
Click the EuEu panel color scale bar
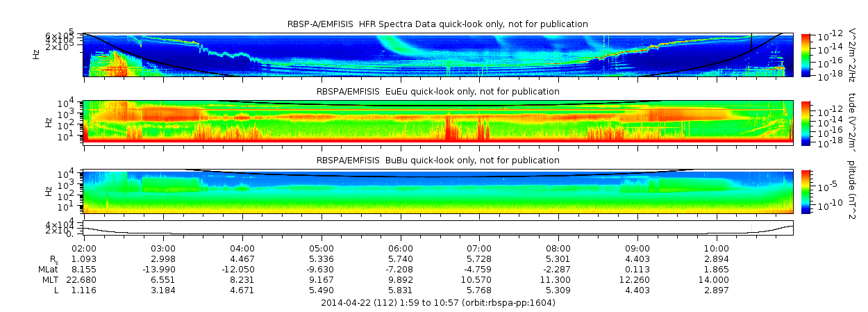[806, 122]
